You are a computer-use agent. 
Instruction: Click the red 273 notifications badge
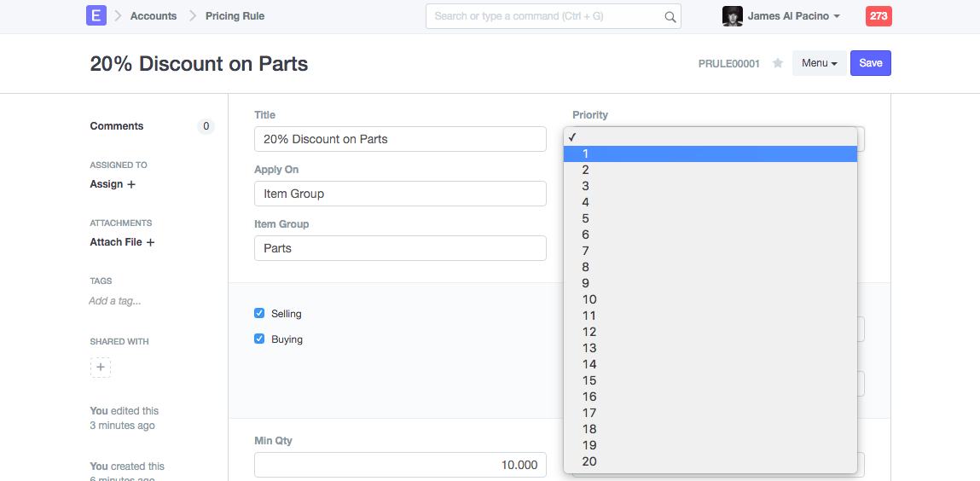click(878, 16)
